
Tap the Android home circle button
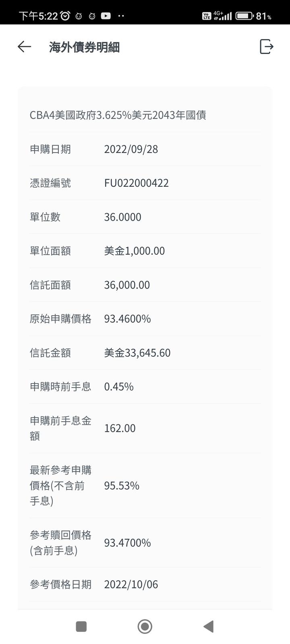point(145,626)
